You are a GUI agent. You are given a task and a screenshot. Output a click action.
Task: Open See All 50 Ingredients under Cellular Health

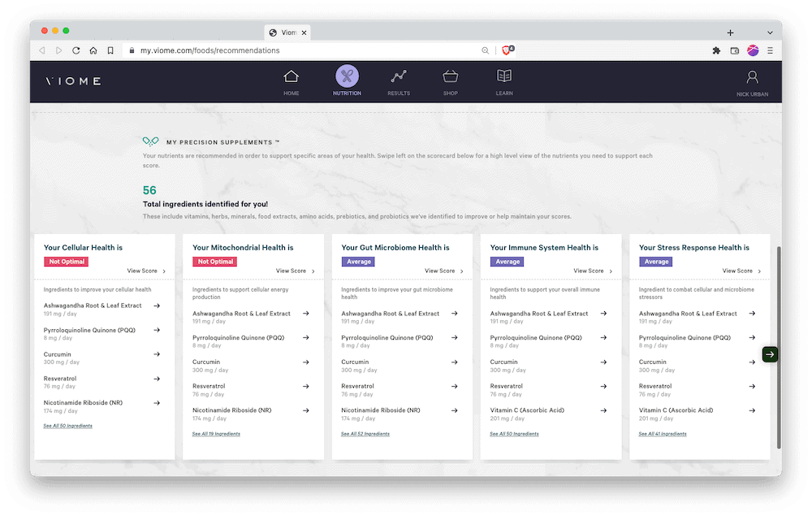point(68,426)
